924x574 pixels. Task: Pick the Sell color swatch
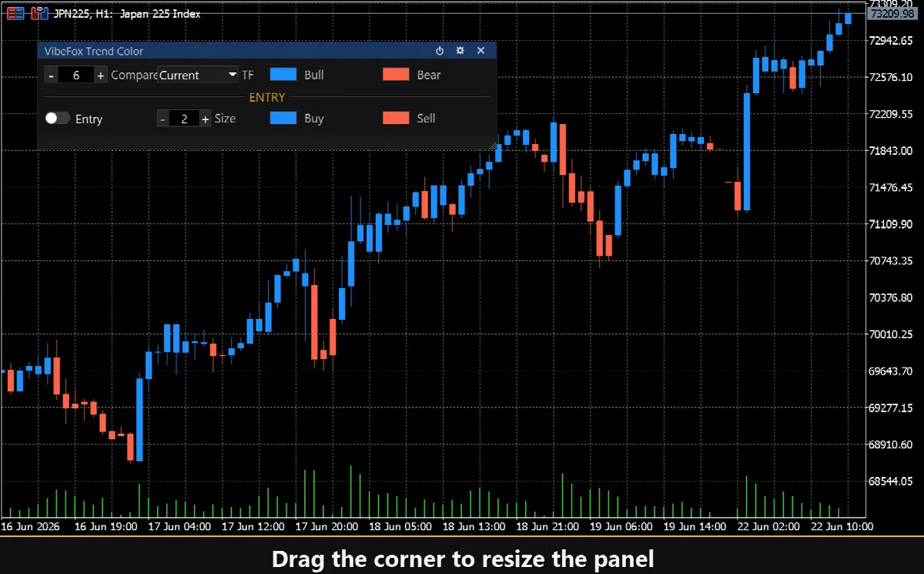click(396, 118)
